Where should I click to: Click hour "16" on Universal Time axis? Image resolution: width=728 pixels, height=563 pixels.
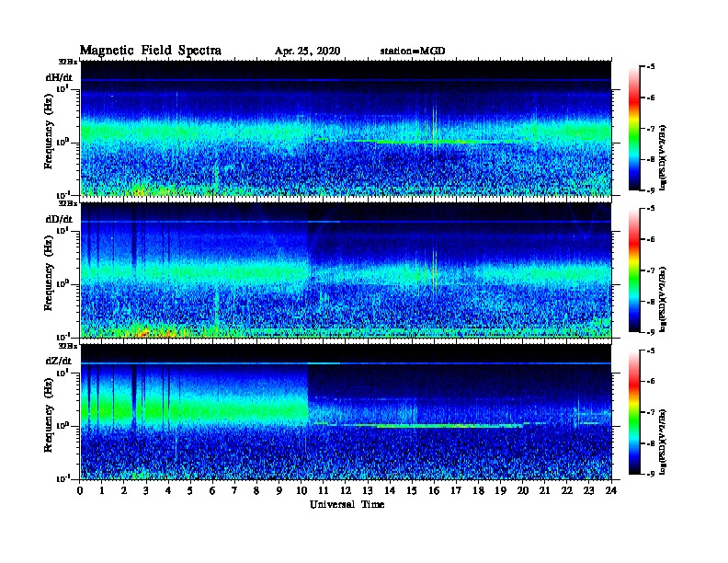[434, 490]
